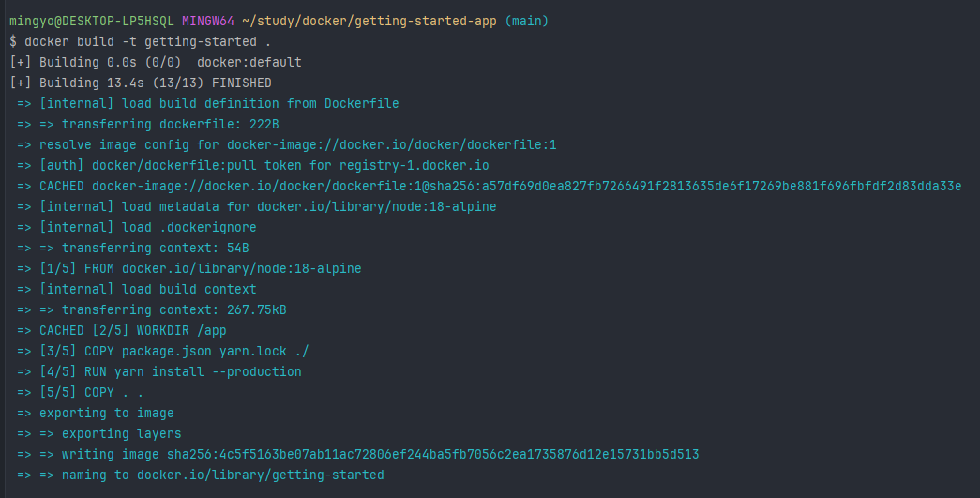
Task: Click the docker build command line
Action: point(141,42)
